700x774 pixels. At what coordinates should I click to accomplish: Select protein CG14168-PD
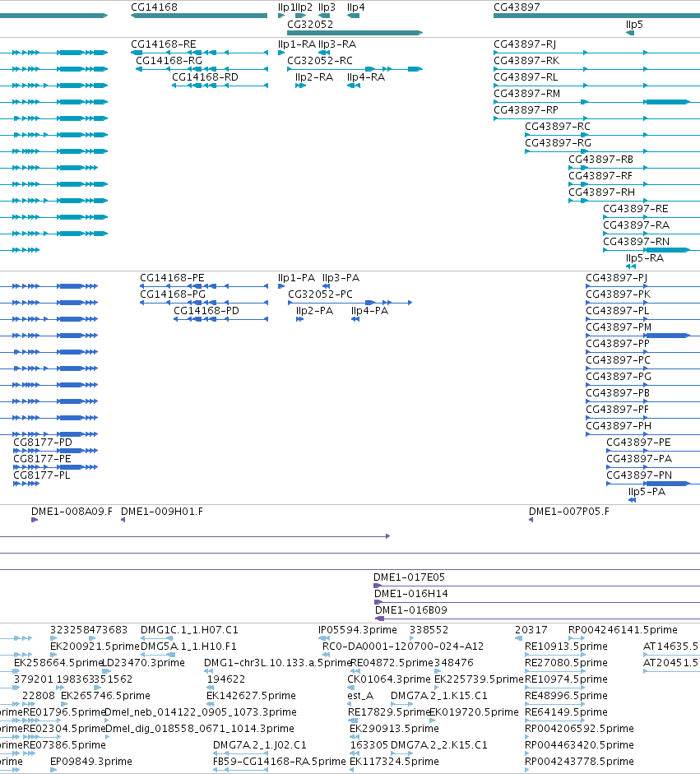click(220, 319)
